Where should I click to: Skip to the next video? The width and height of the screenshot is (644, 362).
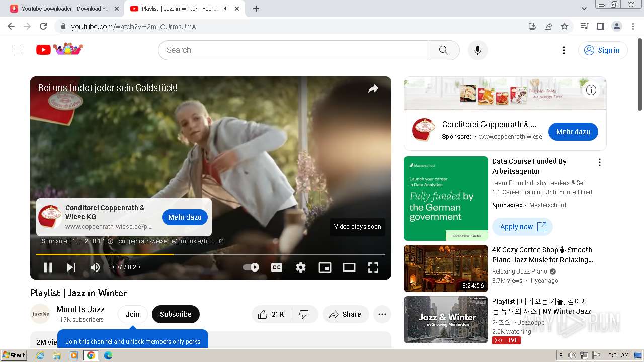pos(71,267)
